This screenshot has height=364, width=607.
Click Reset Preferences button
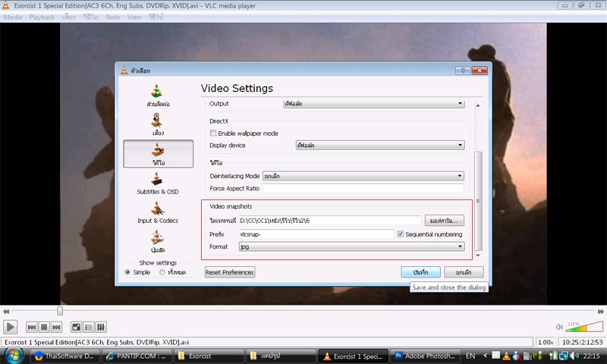(x=230, y=272)
